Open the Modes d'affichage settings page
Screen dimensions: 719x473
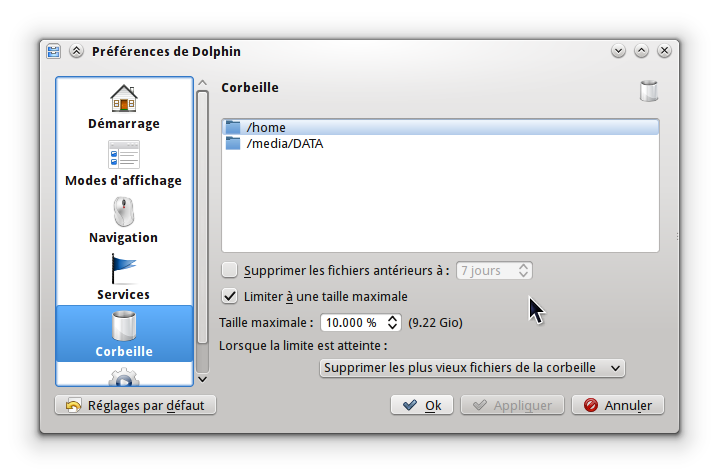124,164
